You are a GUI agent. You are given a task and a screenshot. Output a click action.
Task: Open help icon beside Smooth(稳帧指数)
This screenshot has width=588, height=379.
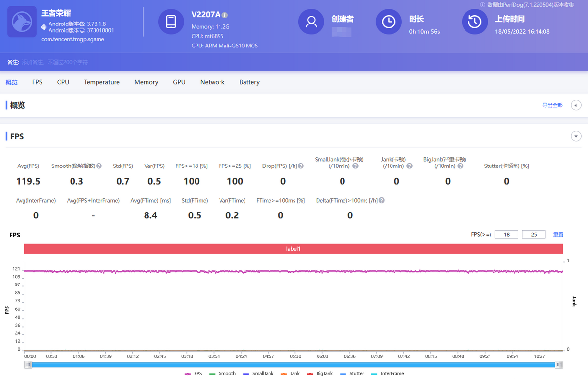(99, 166)
